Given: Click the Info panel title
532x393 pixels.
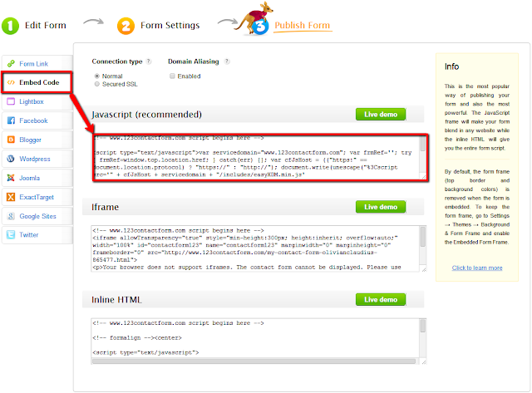Looking at the screenshot, I should tap(451, 66).
